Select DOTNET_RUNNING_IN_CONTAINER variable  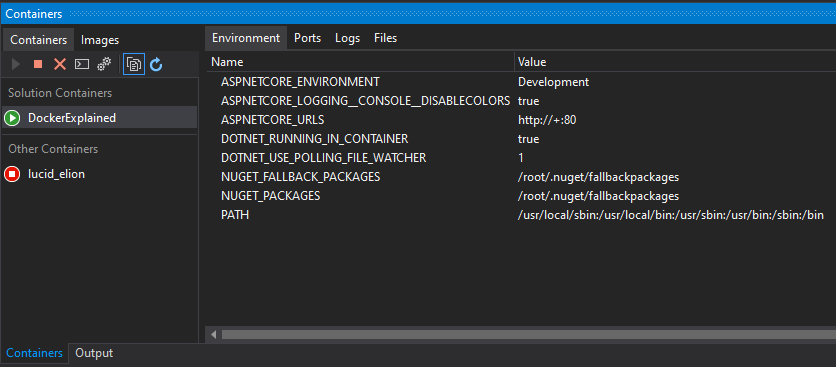(x=315, y=139)
